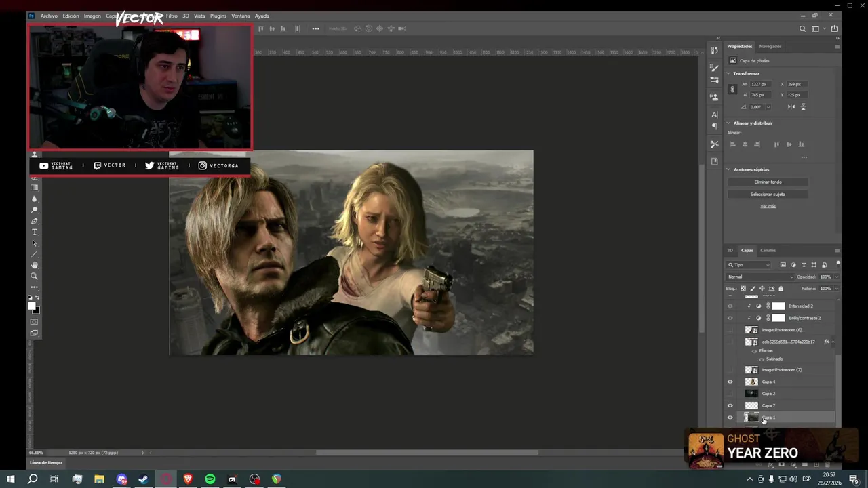Screen dimensions: 868x488
Task: Click the Seleccionar sujeto button
Action: click(x=768, y=194)
